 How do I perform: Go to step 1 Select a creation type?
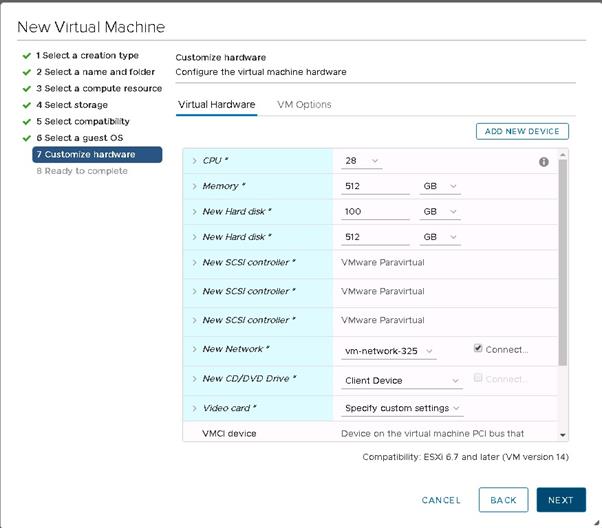(x=88, y=55)
